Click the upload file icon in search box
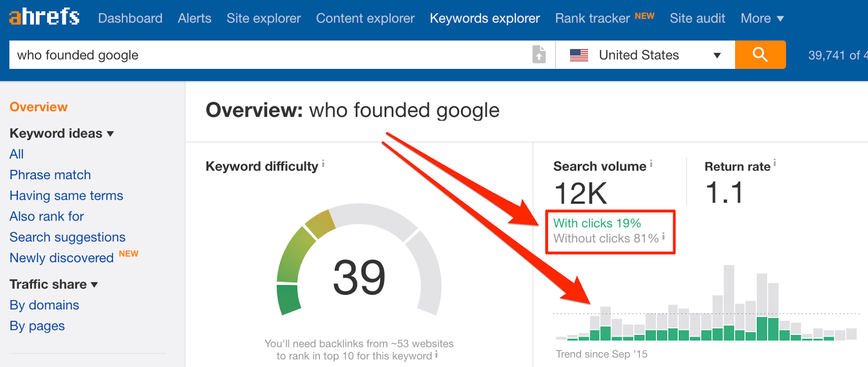 (539, 55)
